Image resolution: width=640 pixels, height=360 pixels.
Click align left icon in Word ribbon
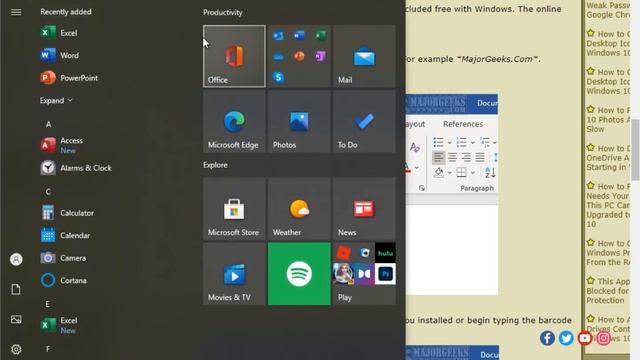click(438, 157)
